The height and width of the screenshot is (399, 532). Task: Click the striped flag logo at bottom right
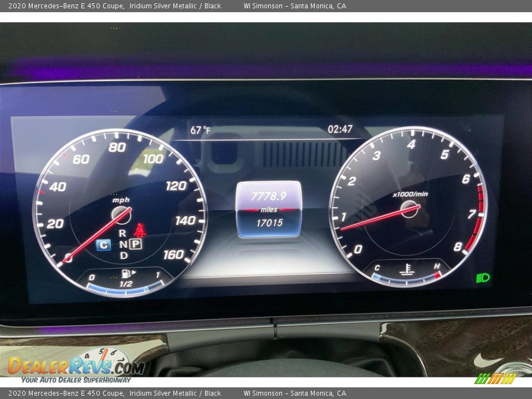(x=495, y=378)
